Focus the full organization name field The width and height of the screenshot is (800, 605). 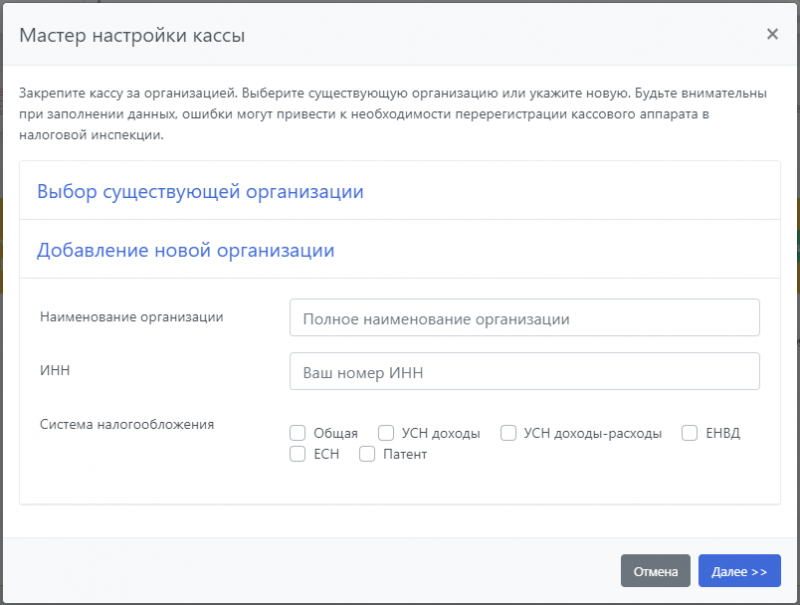pyautogui.click(x=524, y=318)
